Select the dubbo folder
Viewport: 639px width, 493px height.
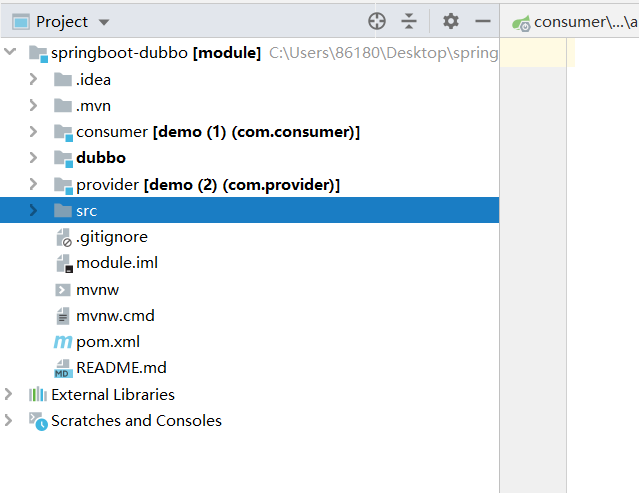click(x=100, y=158)
